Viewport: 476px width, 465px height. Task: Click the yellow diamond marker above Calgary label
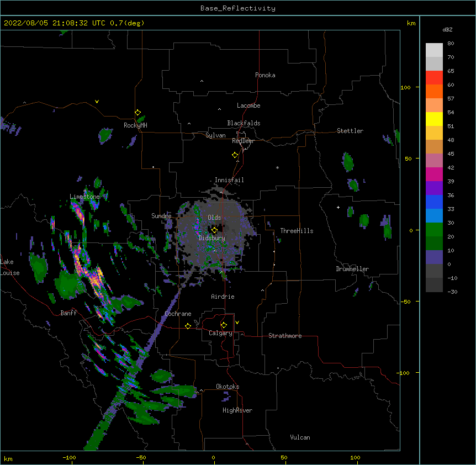(224, 325)
